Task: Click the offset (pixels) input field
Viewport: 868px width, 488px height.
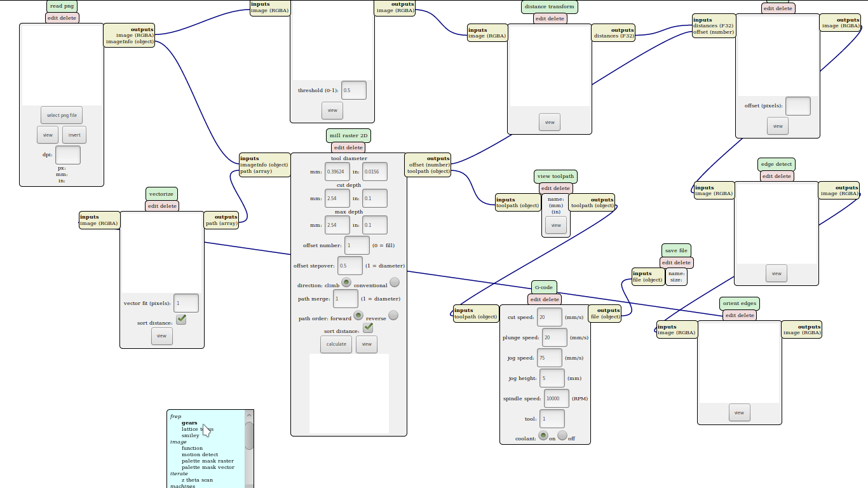Action: (x=798, y=106)
